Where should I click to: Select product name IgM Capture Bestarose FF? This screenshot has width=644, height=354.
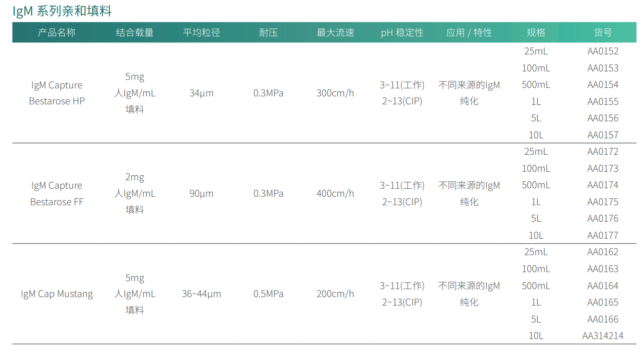tap(57, 194)
